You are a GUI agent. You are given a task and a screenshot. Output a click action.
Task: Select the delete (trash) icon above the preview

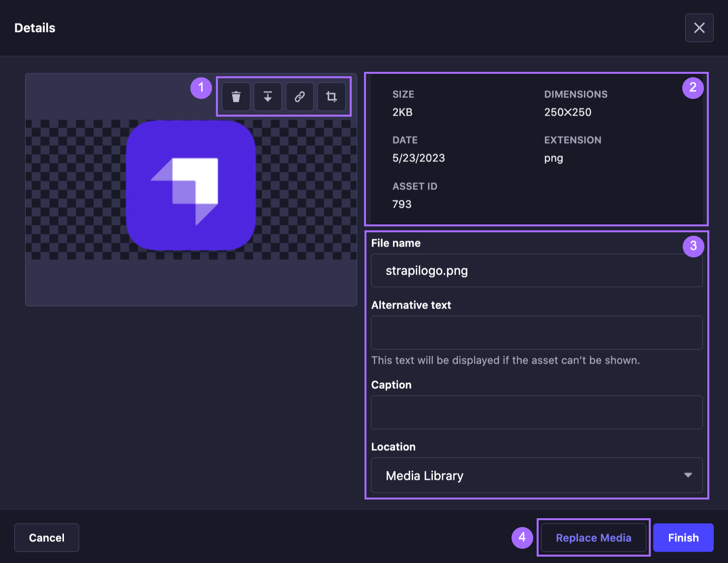click(x=236, y=96)
